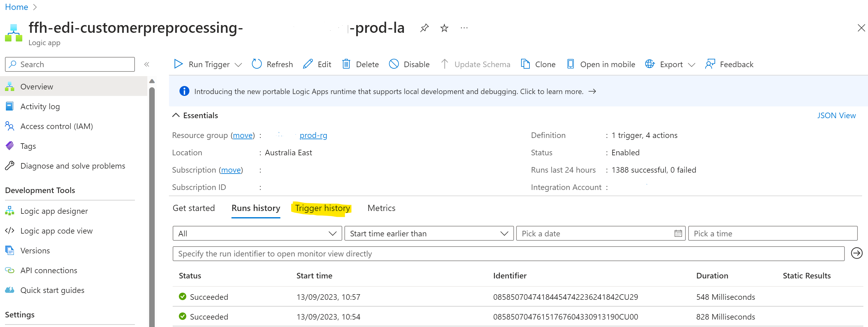Image resolution: width=868 pixels, height=327 pixels.
Task: Open the prod-rg resource group link
Action: click(313, 136)
